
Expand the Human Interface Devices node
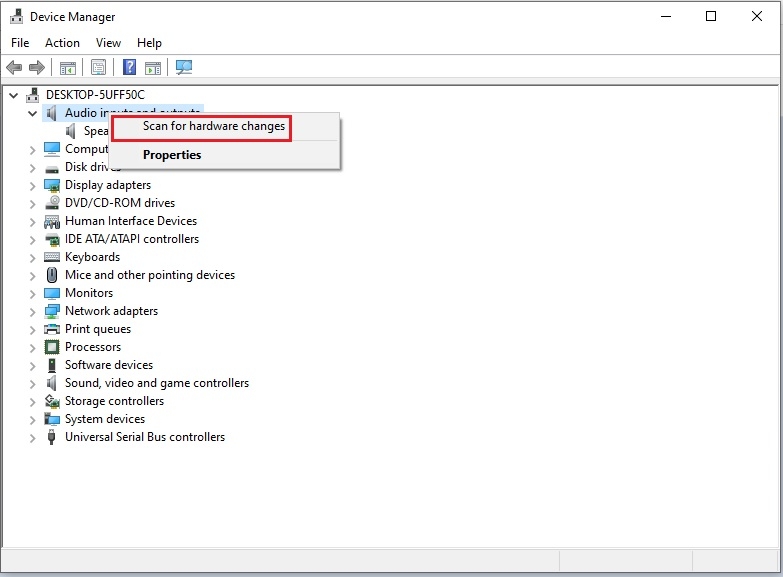[x=32, y=222]
